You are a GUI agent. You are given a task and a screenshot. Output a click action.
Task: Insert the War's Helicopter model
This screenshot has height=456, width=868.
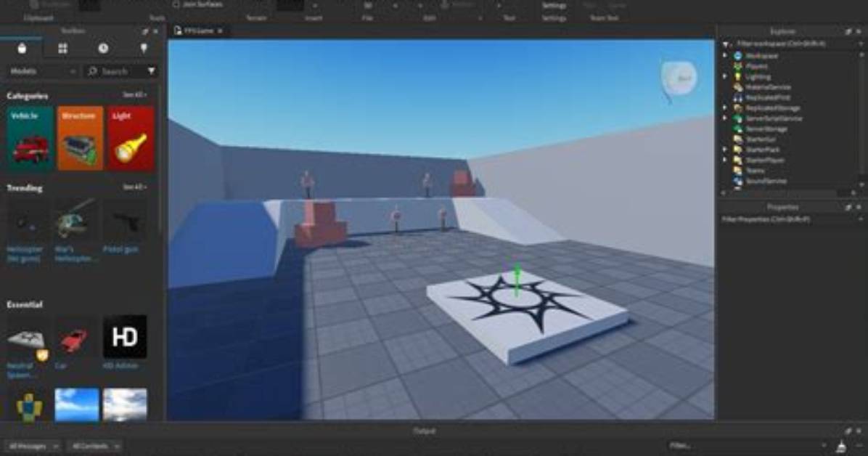click(75, 231)
